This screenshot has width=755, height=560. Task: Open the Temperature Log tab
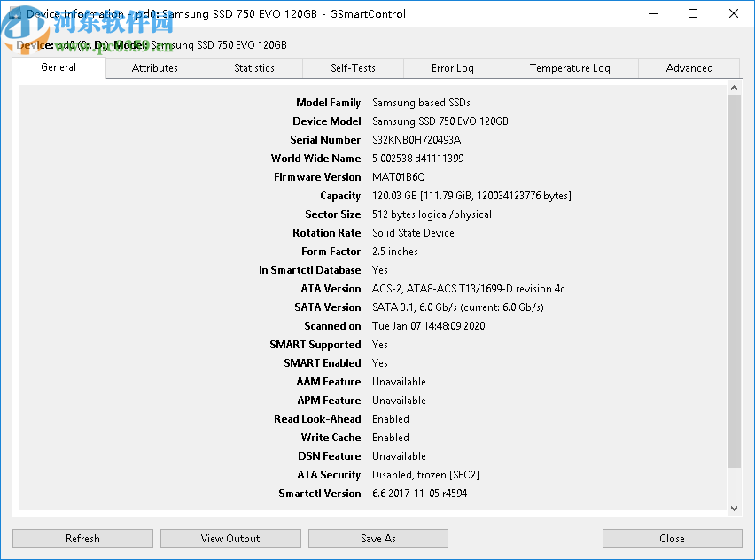pyautogui.click(x=570, y=68)
